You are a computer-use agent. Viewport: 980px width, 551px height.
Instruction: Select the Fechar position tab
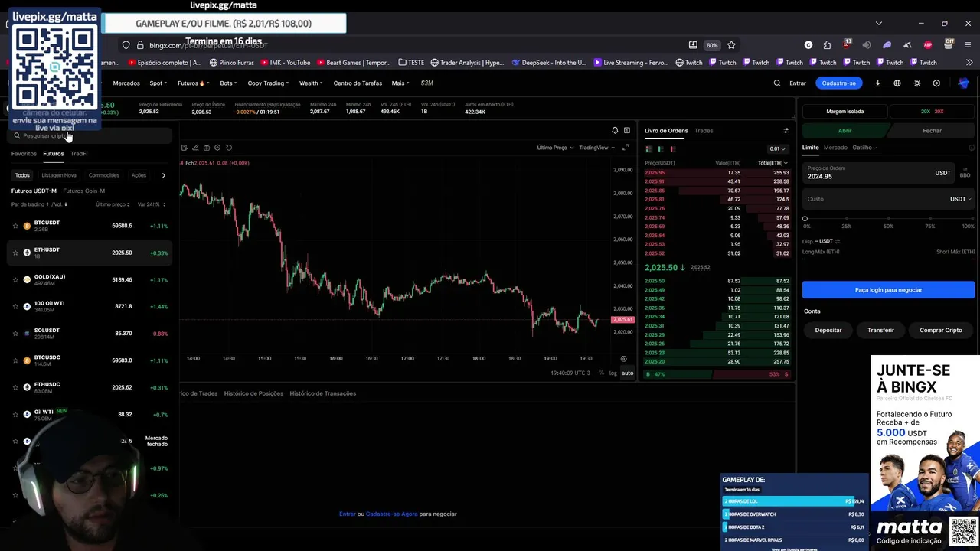(932, 131)
